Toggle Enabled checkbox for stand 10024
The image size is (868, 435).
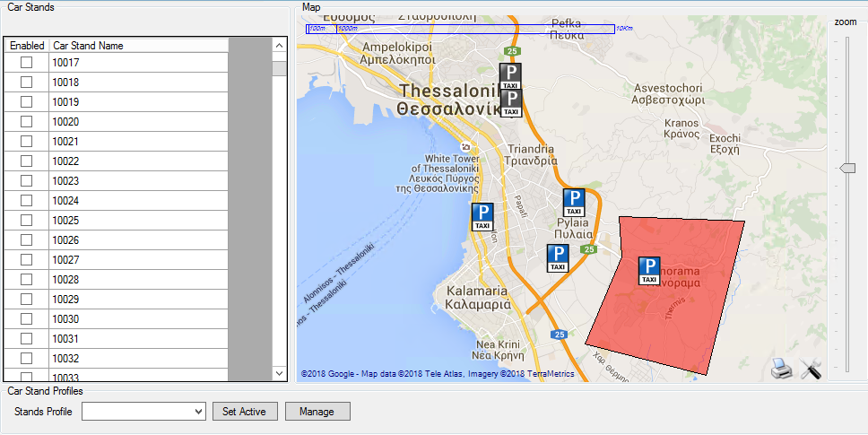click(26, 201)
